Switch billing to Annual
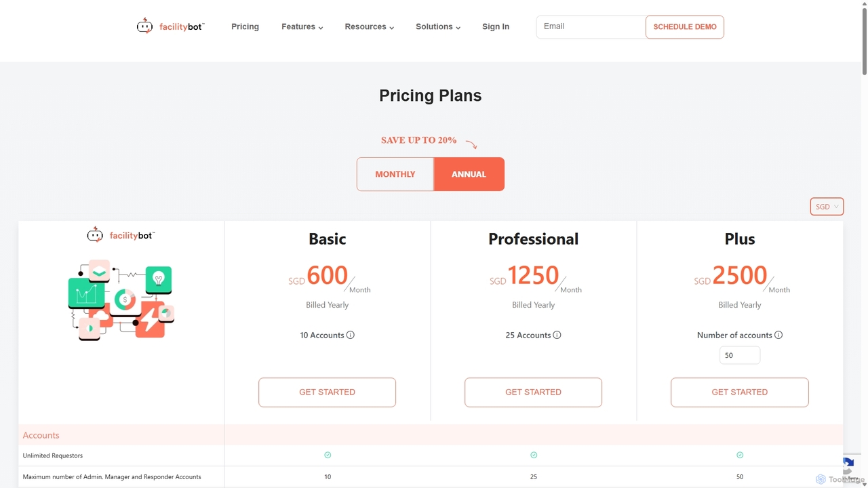This screenshot has height=488, width=868. [469, 174]
